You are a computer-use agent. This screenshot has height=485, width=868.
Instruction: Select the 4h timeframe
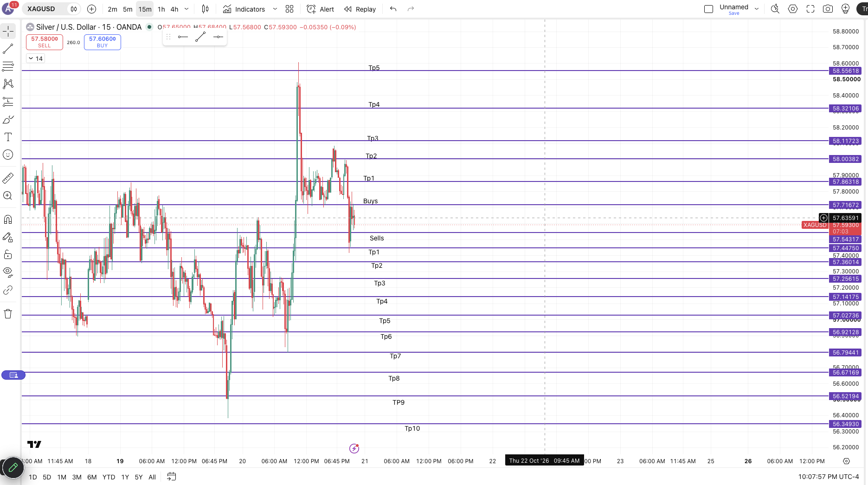174,9
